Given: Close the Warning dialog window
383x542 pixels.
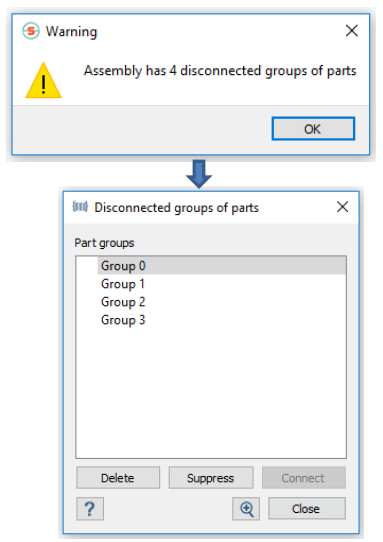Looking at the screenshot, I should tap(352, 31).
